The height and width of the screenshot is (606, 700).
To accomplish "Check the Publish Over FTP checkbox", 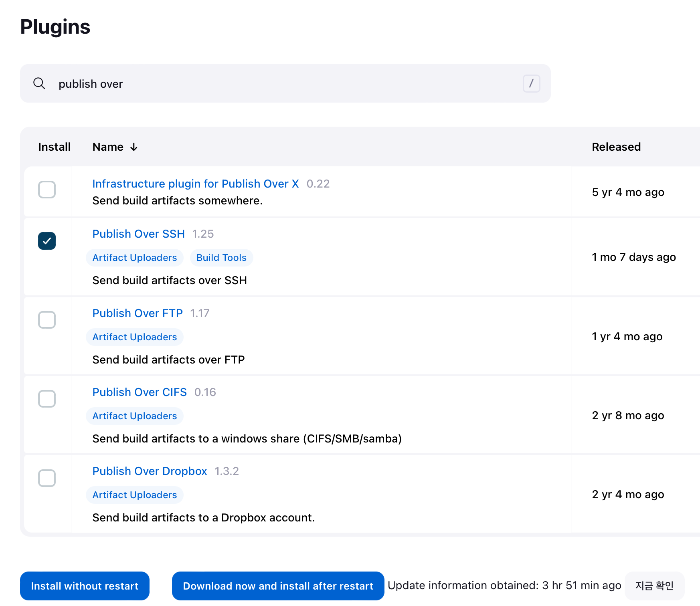I will [x=47, y=320].
